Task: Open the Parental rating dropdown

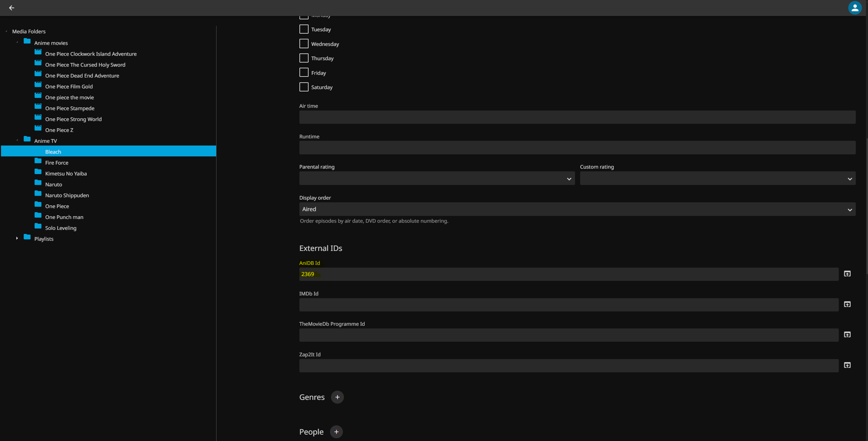Action: point(437,179)
